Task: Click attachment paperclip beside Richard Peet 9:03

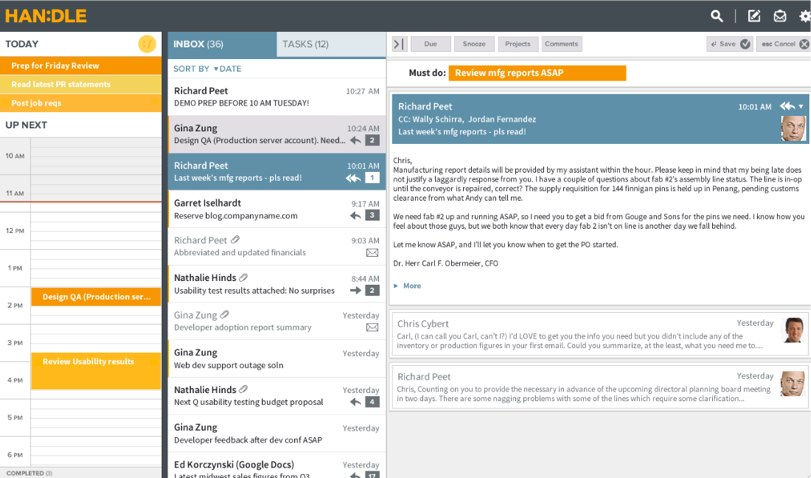Action: (235, 240)
